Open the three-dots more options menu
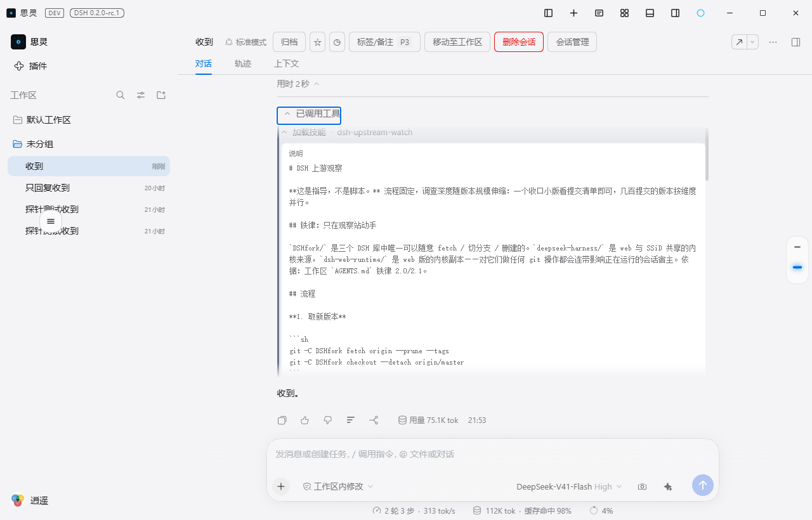 (773, 42)
